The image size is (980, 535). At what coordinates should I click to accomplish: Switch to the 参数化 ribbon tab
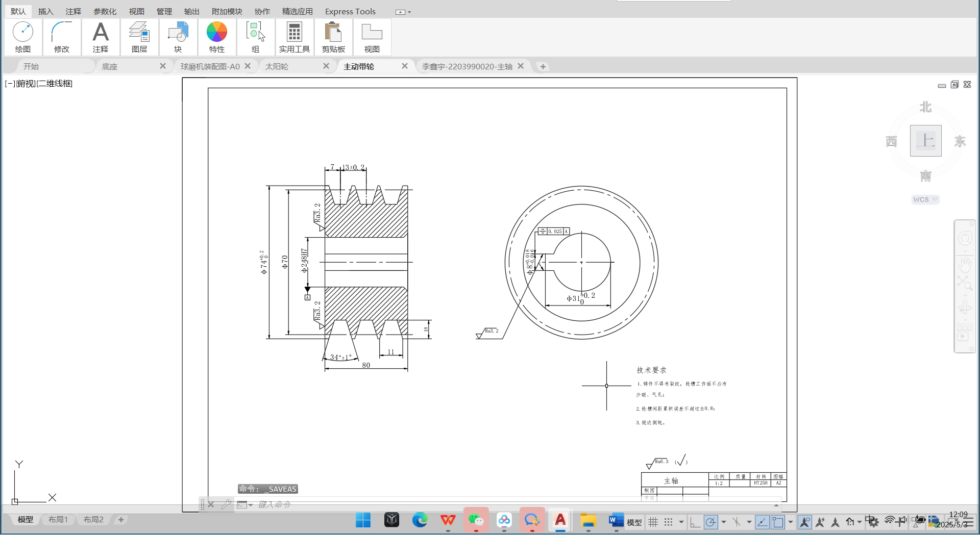click(105, 11)
